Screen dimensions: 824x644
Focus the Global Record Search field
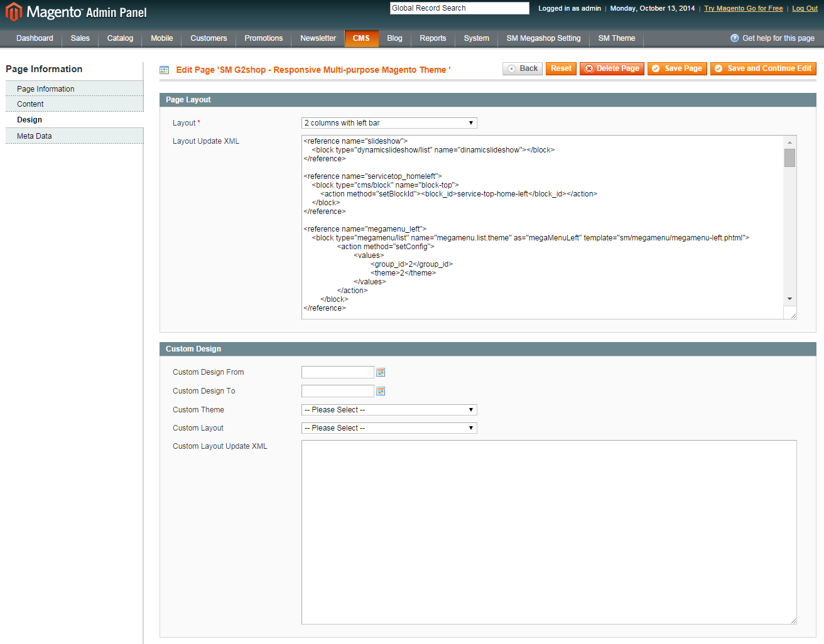pos(460,8)
